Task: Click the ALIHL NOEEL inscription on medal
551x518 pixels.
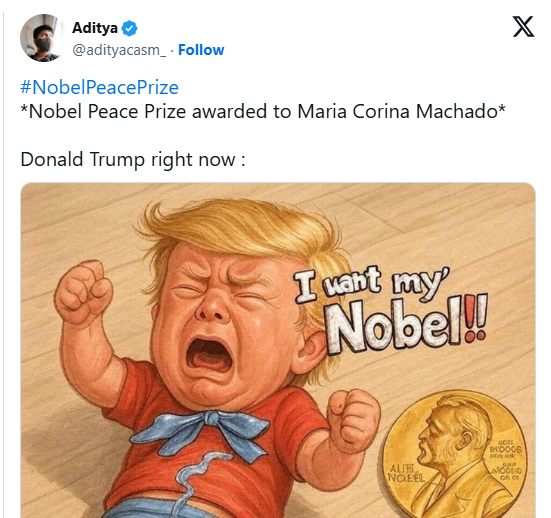Action: point(406,473)
